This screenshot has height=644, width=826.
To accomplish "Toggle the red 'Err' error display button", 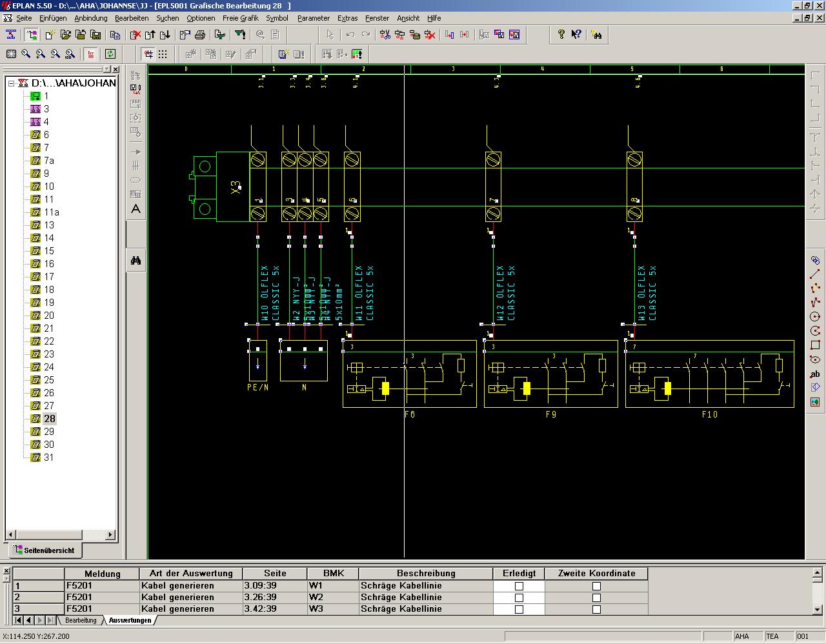I will [x=91, y=54].
